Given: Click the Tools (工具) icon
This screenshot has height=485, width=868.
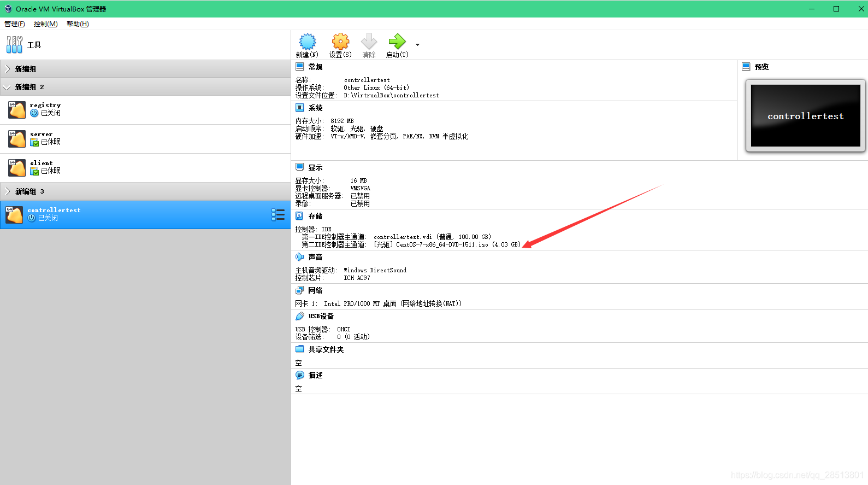Looking at the screenshot, I should (x=15, y=45).
